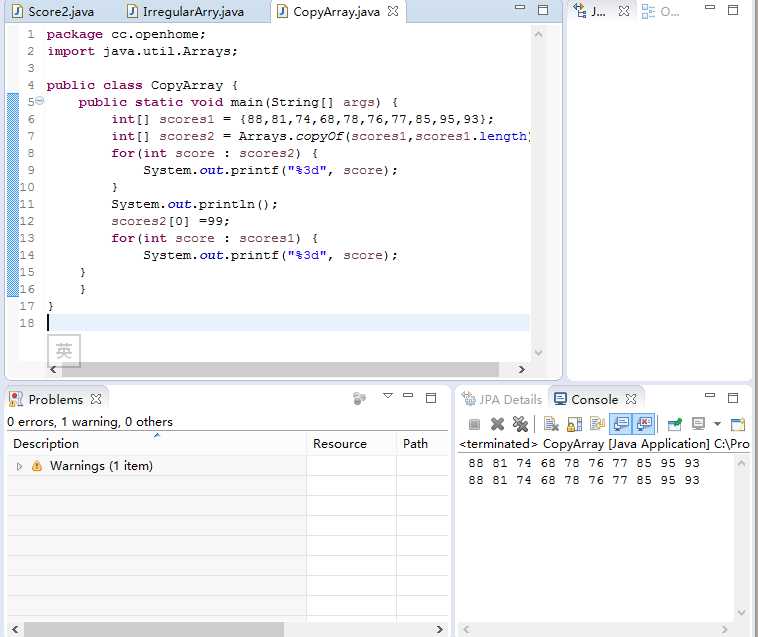758x637 pixels.
Task: Click editor horizontal scrollbar left arrow
Action: coord(53,370)
